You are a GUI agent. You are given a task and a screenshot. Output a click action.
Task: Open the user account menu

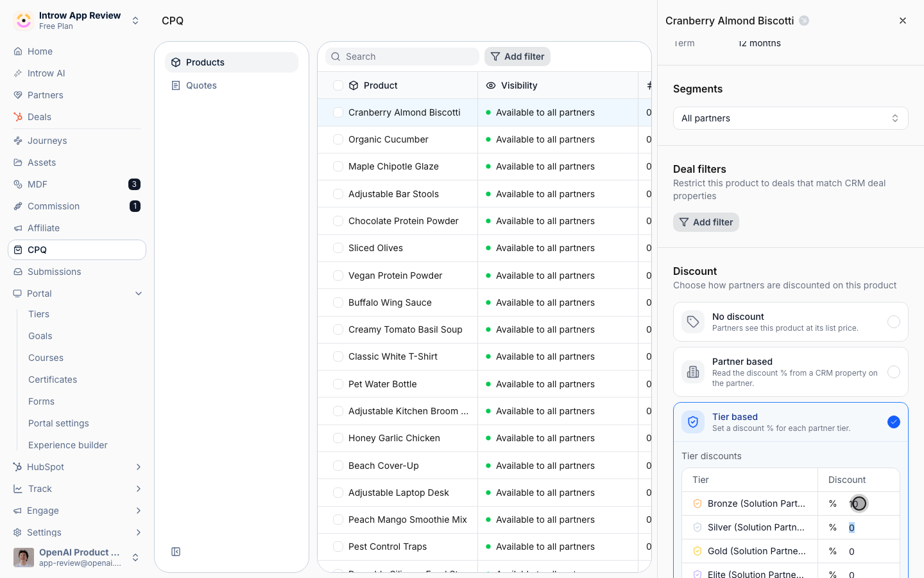pos(77,557)
